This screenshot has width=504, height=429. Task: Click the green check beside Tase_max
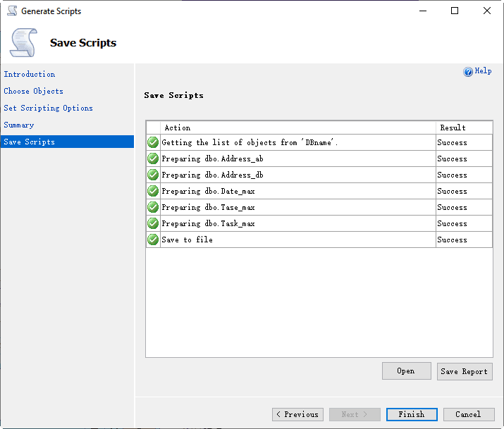153,207
